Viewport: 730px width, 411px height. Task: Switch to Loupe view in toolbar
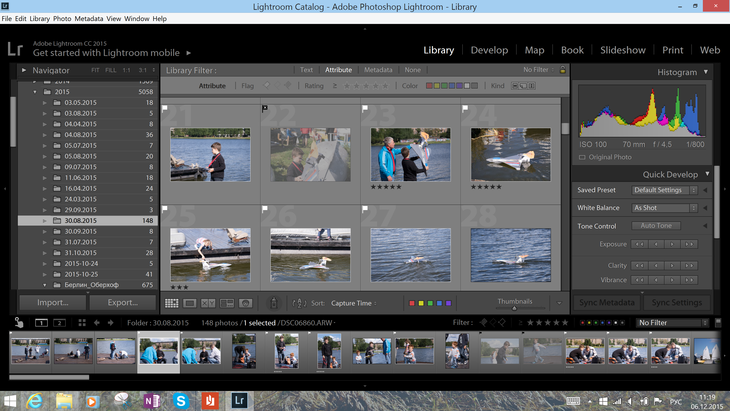click(x=189, y=303)
